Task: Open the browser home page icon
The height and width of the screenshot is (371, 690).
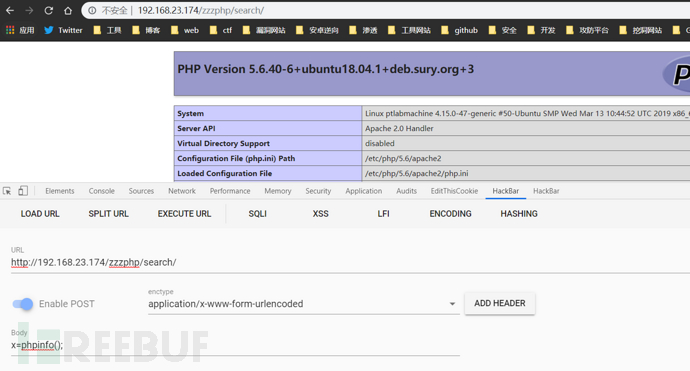Action: click(x=68, y=10)
